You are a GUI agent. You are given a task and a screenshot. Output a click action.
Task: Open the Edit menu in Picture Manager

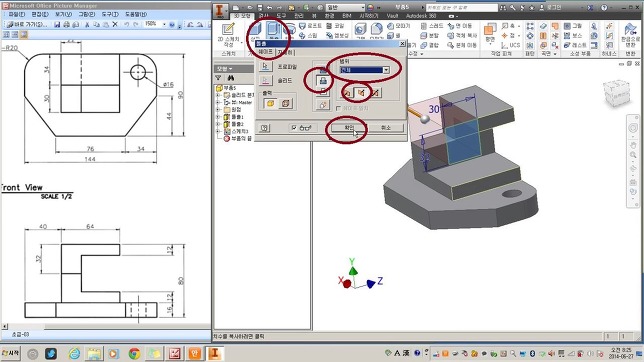pyautogui.click(x=40, y=14)
